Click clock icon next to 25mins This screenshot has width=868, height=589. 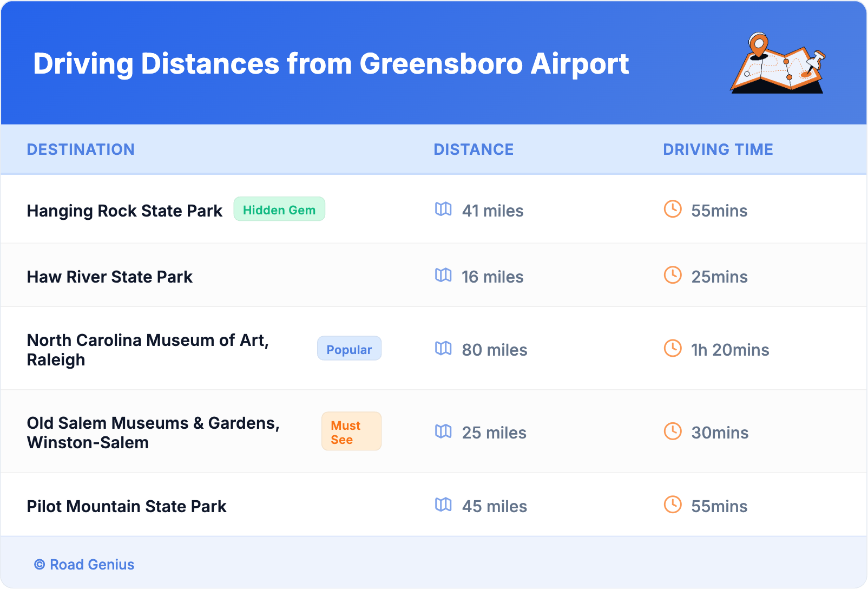coord(673,275)
